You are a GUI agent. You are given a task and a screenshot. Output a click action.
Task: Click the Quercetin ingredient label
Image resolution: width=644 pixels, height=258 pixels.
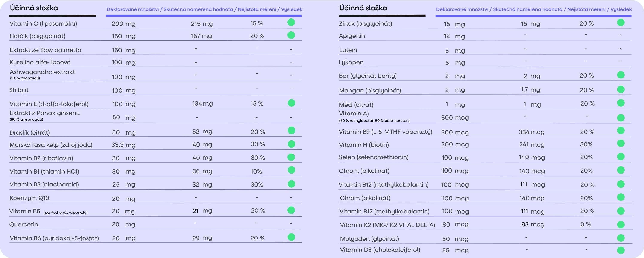[x=24, y=224]
